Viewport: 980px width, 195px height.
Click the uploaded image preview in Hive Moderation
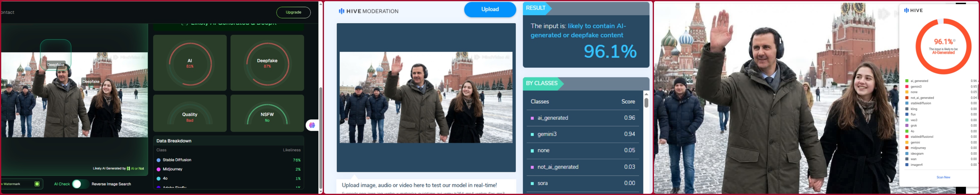pos(426,97)
